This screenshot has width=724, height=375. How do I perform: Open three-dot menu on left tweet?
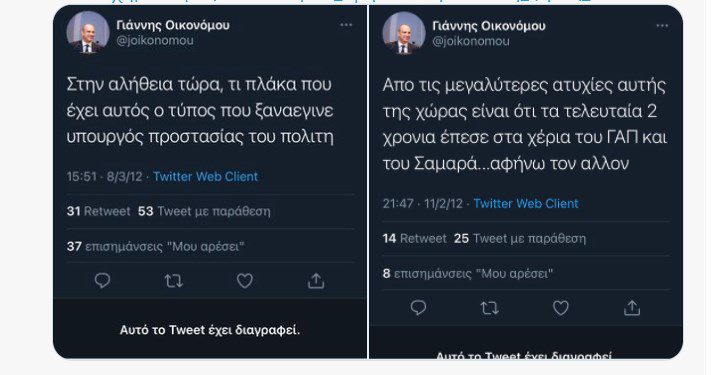[346, 25]
